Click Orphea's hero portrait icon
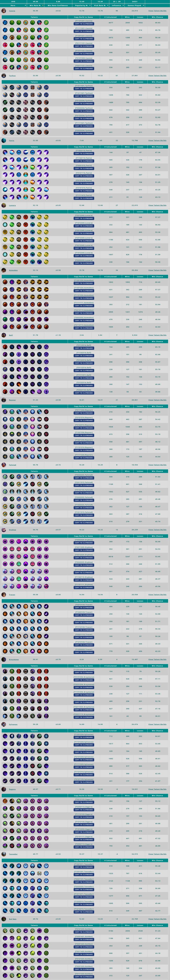 click(4, 530)
